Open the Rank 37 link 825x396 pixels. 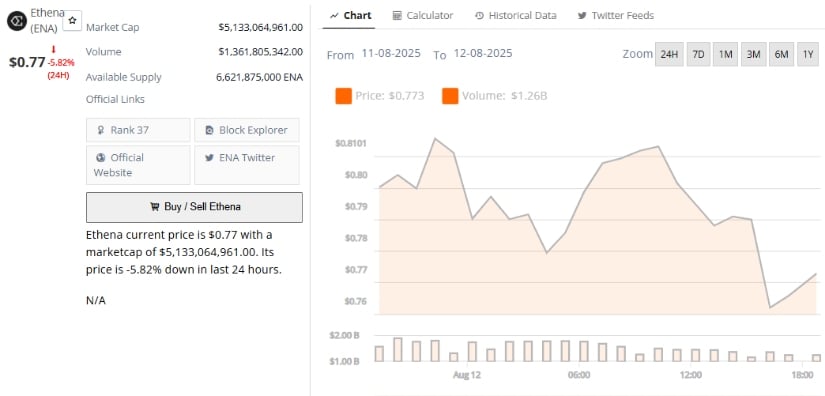(x=138, y=130)
